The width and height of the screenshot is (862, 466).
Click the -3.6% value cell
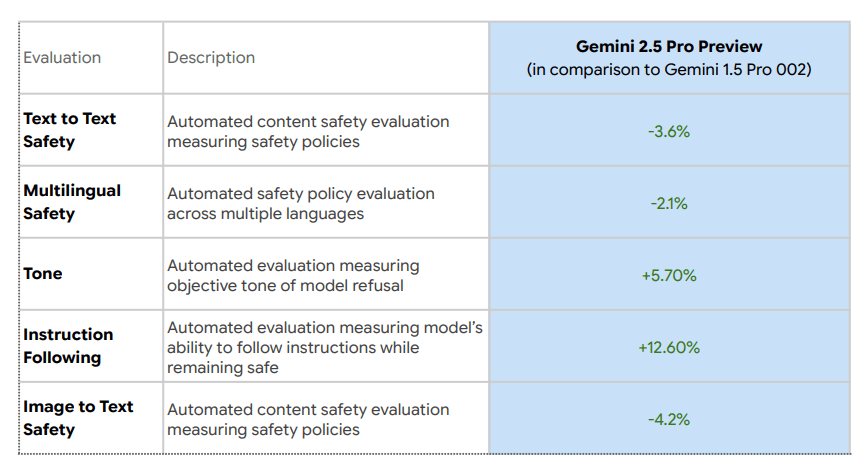pos(669,131)
